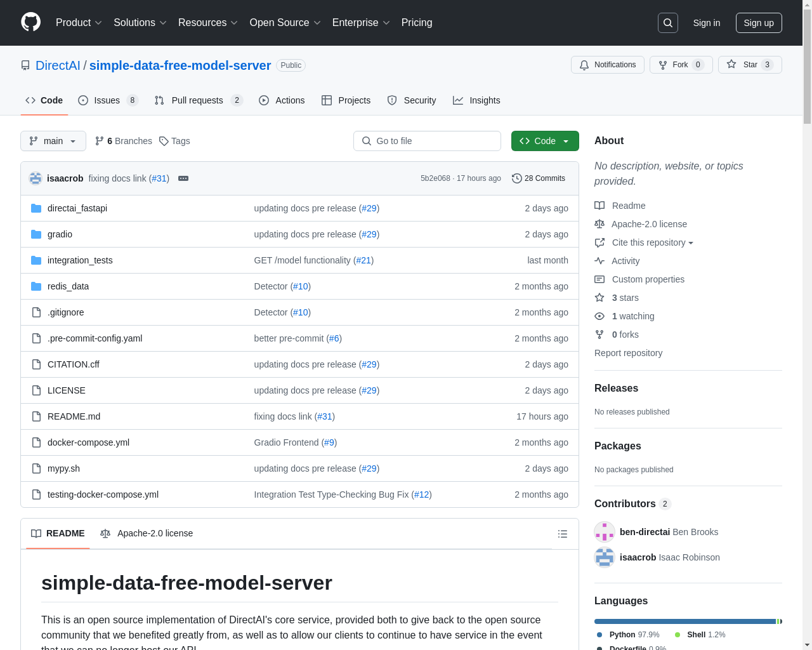Viewport: 812px width, 650px height.
Task: Open mypy.sh file
Action: click(63, 468)
